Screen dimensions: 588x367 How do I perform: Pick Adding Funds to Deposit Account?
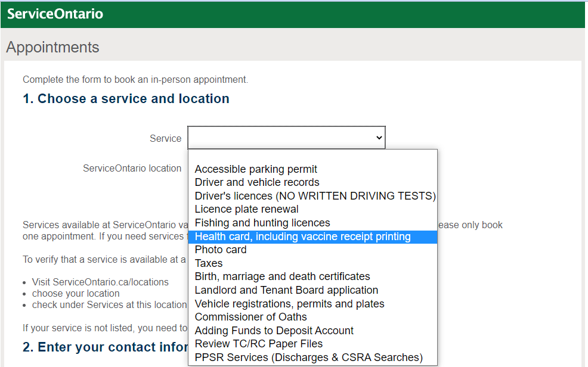point(312,331)
